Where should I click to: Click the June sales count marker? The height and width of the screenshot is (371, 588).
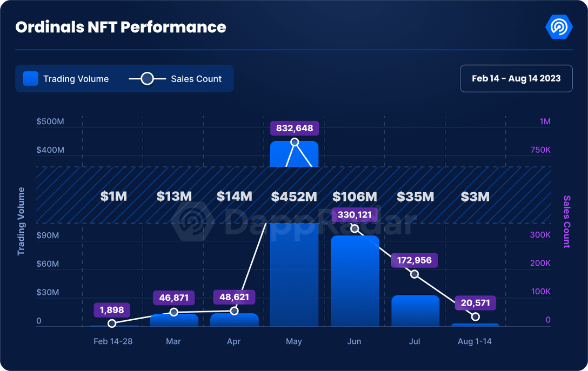tap(355, 229)
